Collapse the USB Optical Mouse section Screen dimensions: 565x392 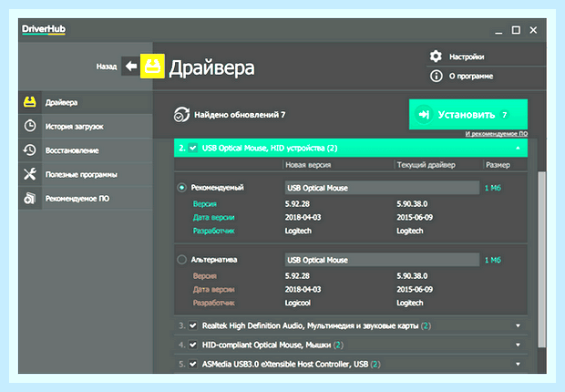(518, 148)
